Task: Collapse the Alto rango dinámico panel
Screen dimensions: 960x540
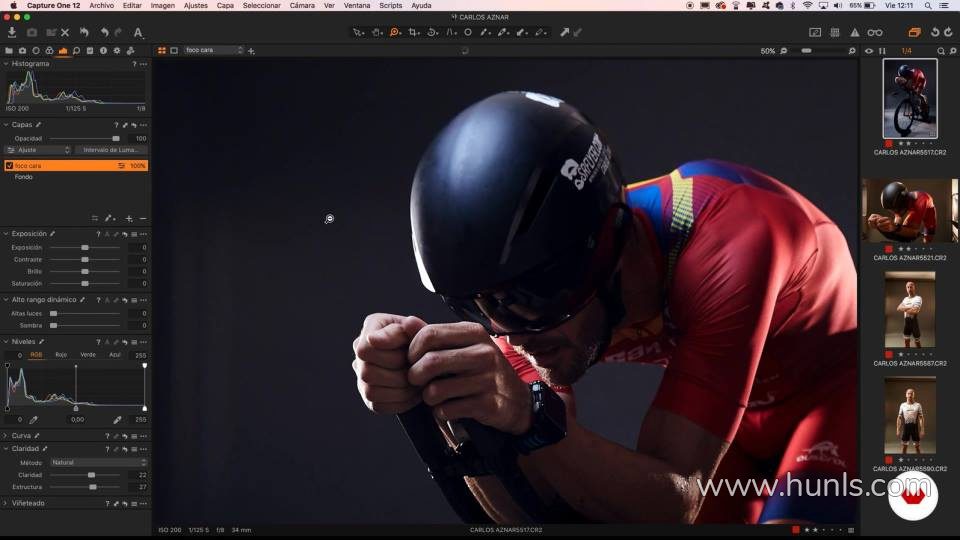Action: pyautogui.click(x=6, y=300)
